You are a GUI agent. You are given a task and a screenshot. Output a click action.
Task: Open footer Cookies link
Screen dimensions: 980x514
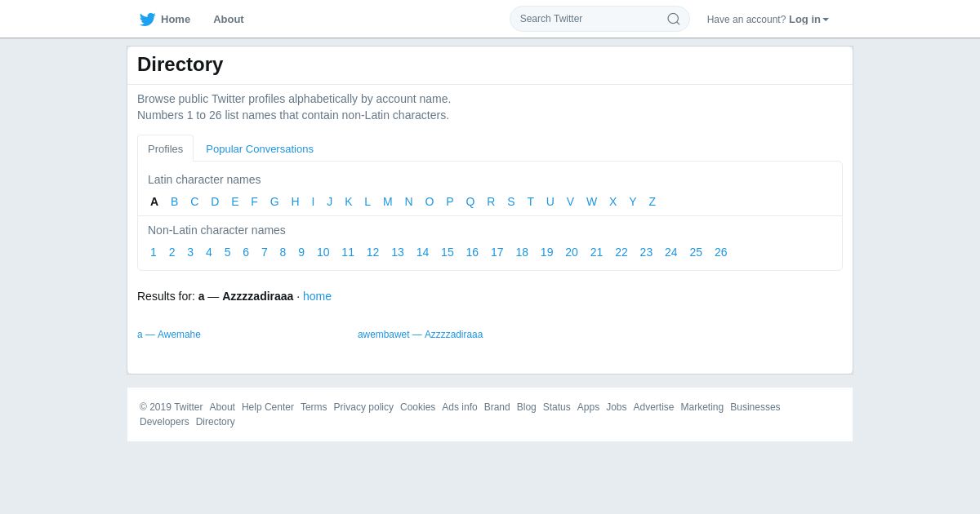pos(417,407)
